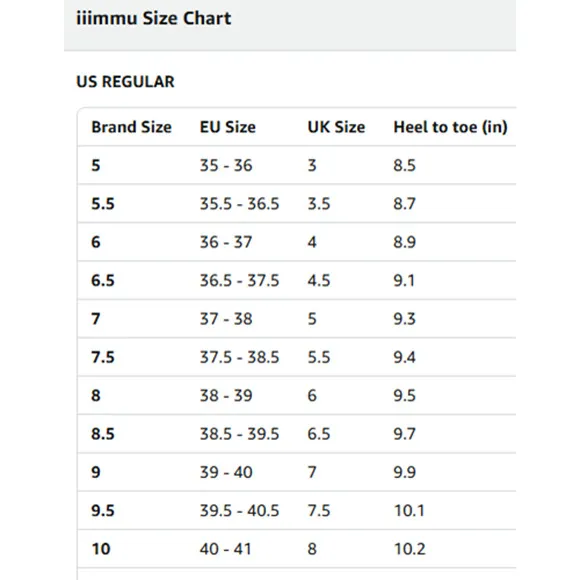Select the brand size 5 row
Viewport: 580px width, 580px height.
[297, 165]
